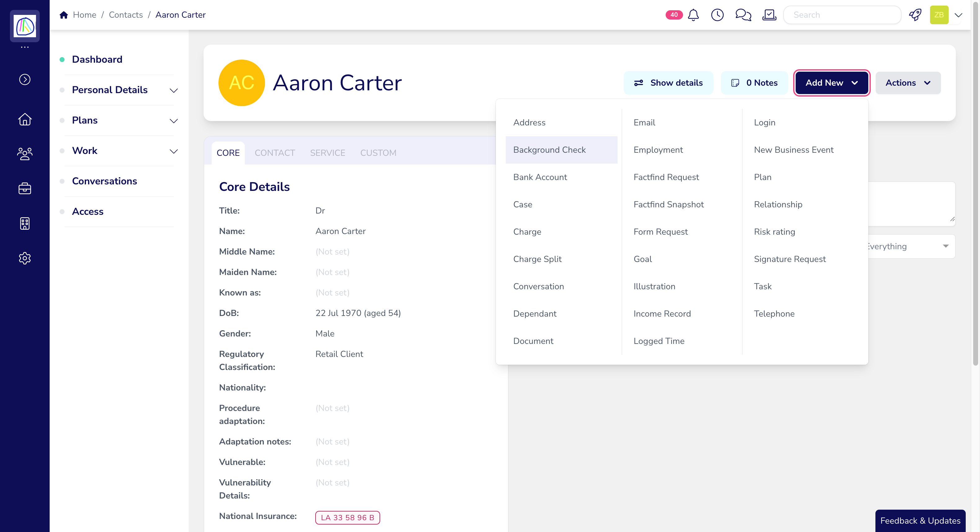Click the ZB user avatar

click(x=939, y=15)
